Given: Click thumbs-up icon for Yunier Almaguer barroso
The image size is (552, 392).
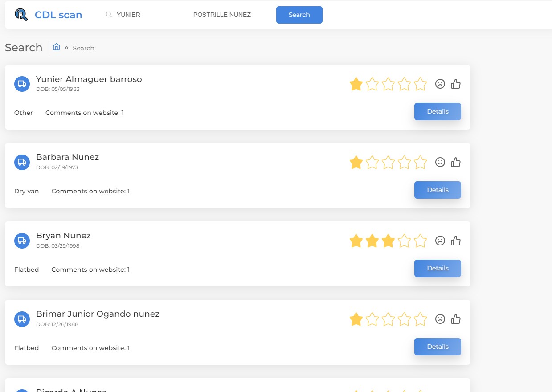Looking at the screenshot, I should click(x=455, y=84).
